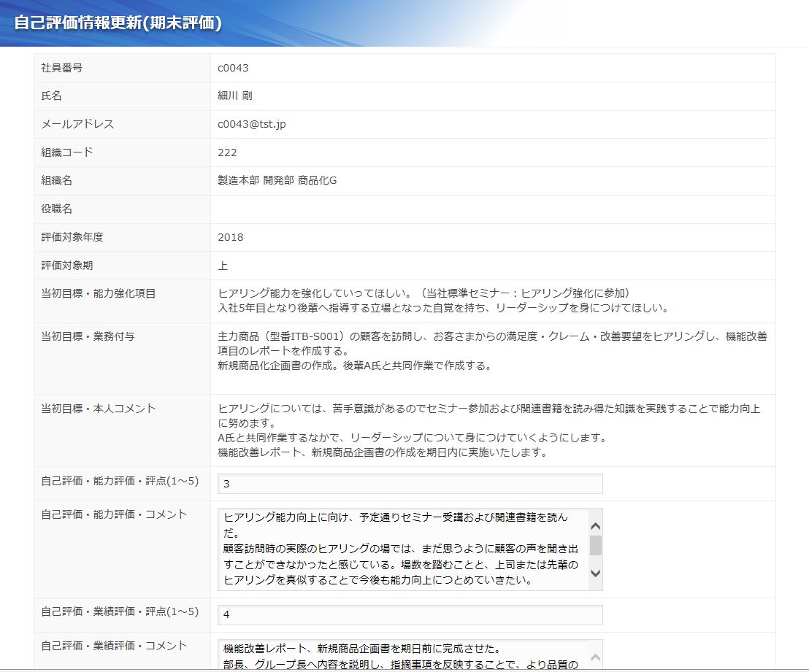Click the email address c0043@tst.jp
The width and height of the screenshot is (809, 672).
(x=252, y=124)
